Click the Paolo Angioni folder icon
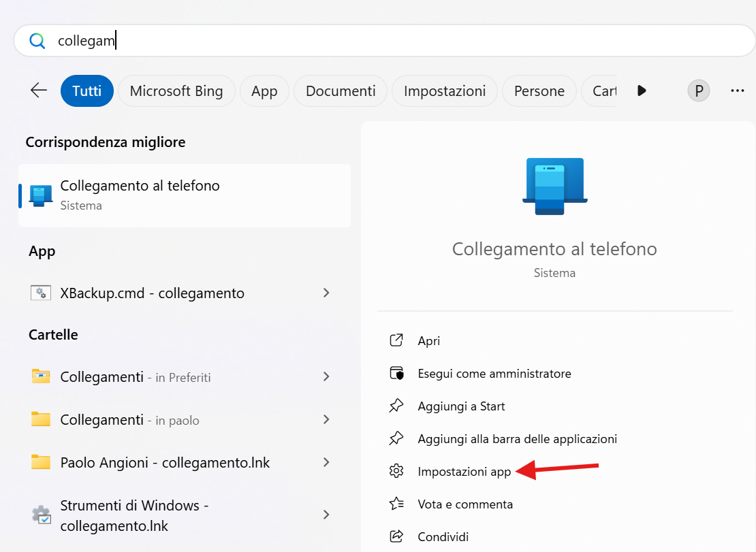This screenshot has width=756, height=552. point(41,462)
